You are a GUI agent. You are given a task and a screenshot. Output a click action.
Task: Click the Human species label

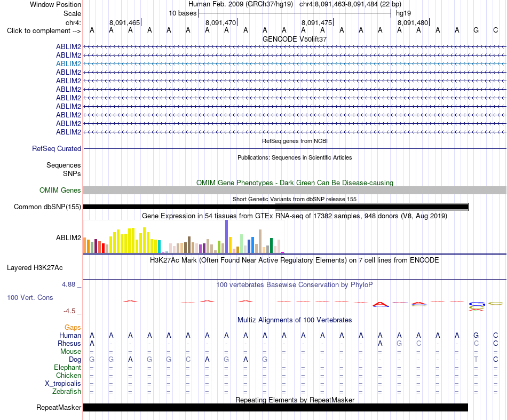(x=70, y=335)
